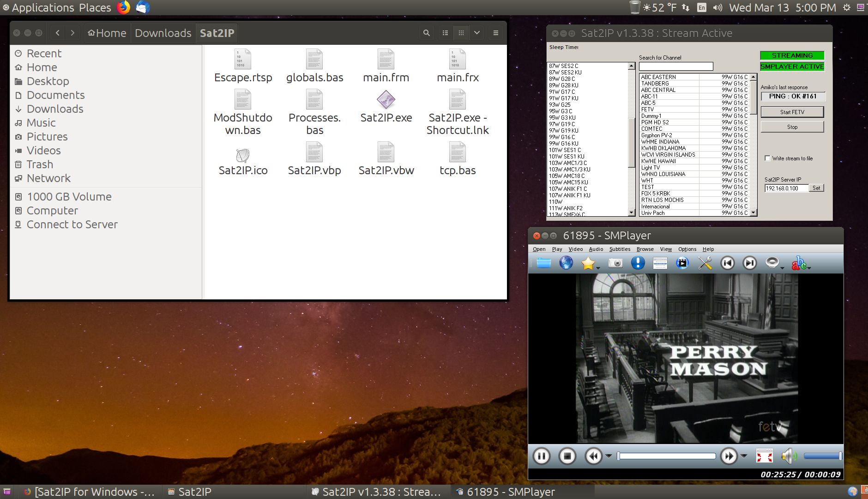Search in the file manager
The image size is (868, 499).
pyautogui.click(x=427, y=33)
